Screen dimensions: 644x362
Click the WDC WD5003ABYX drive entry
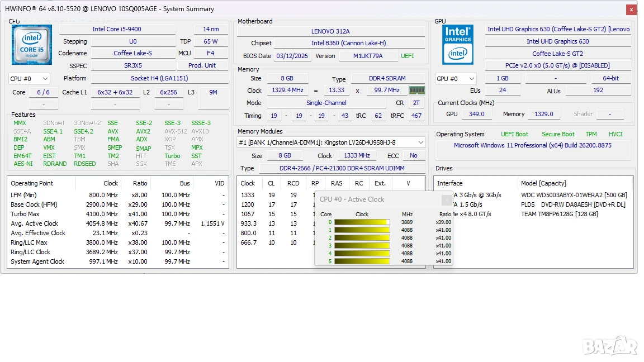point(574,196)
